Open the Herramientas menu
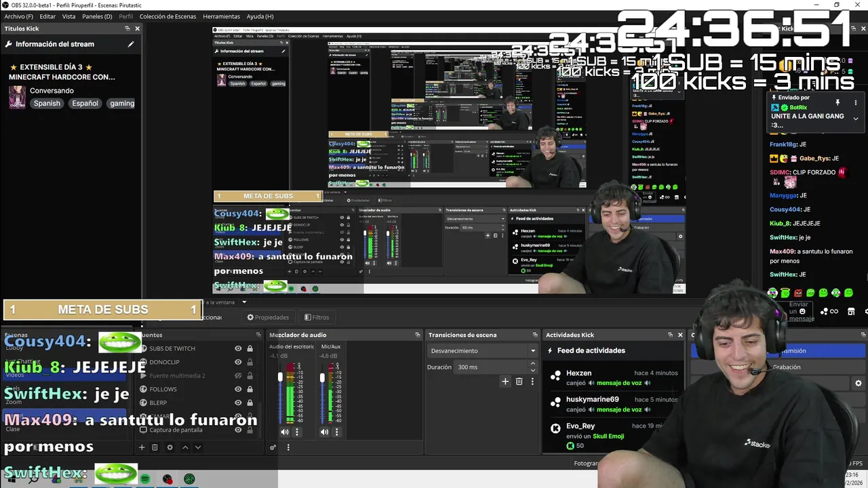 point(221,16)
